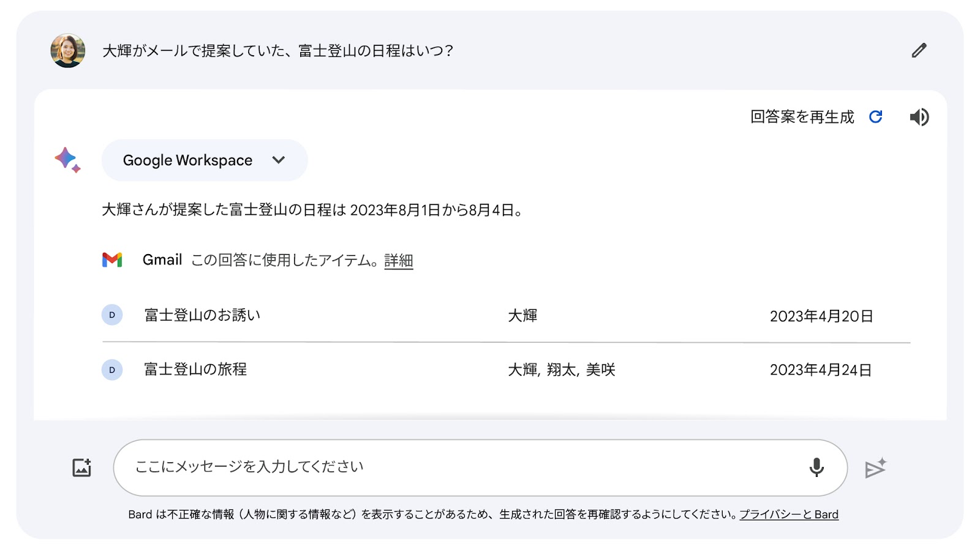Click the Google Workspace chevron arrow
The width and height of the screenshot is (980, 551).
pos(279,160)
